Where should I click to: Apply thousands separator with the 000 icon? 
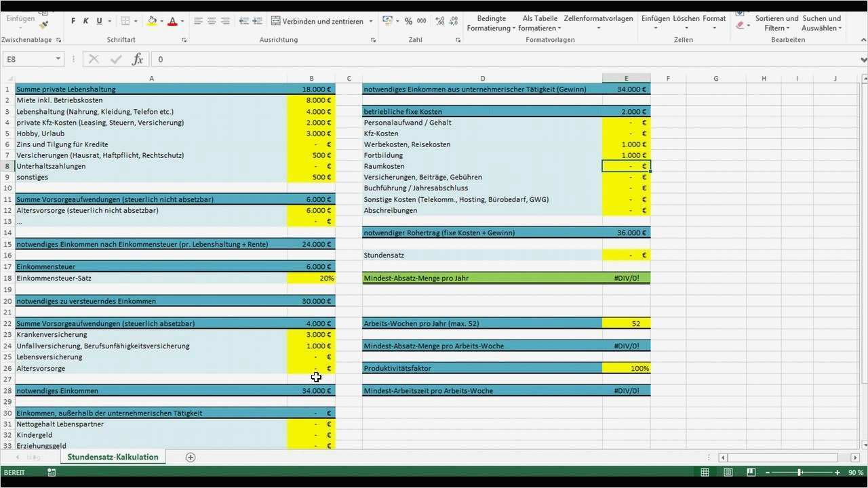422,21
